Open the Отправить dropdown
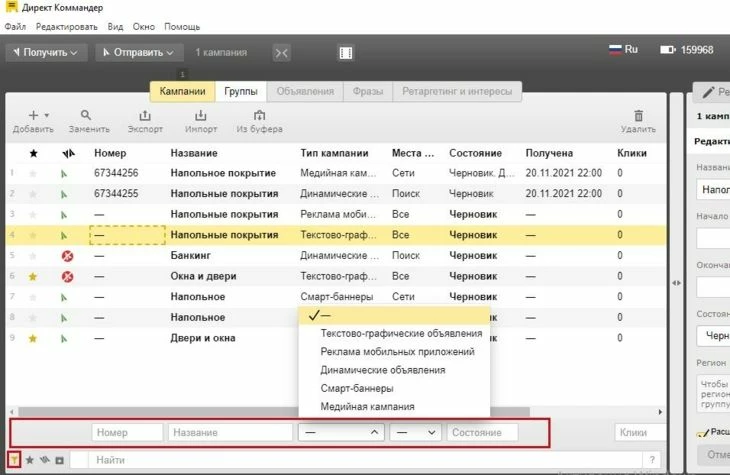 click(140, 53)
